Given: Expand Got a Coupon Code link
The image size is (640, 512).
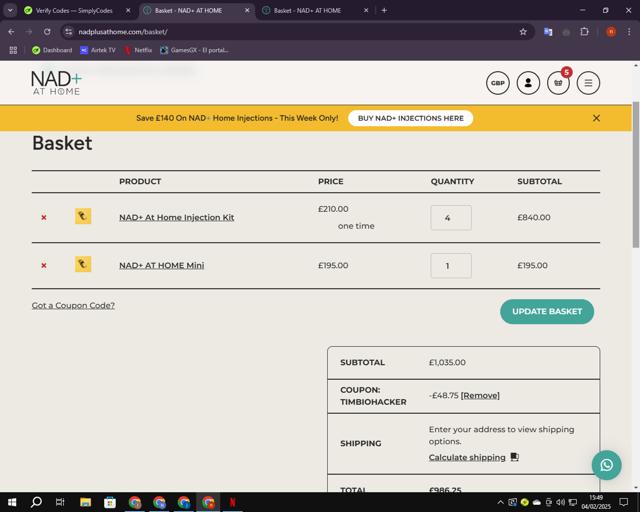Looking at the screenshot, I should [x=73, y=305].
